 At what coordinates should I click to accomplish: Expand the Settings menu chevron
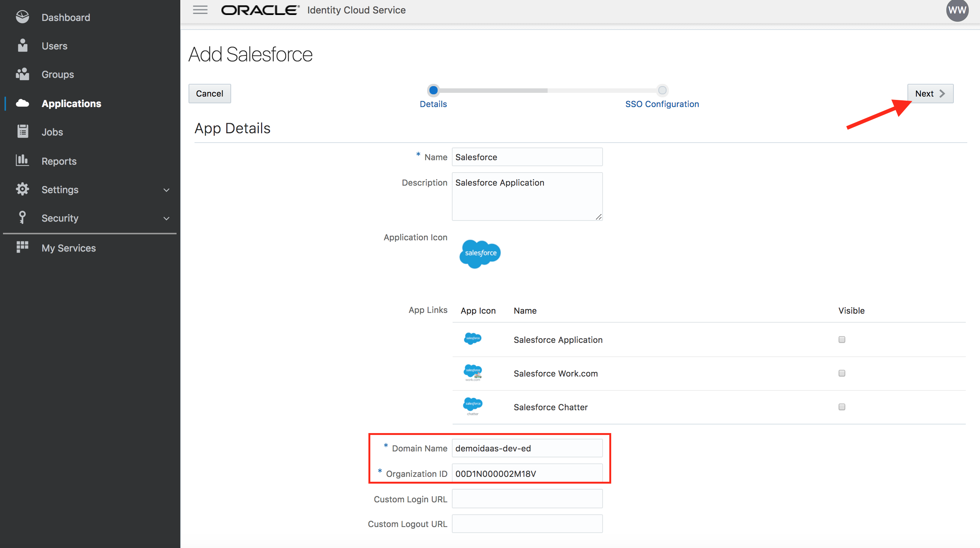coord(166,190)
